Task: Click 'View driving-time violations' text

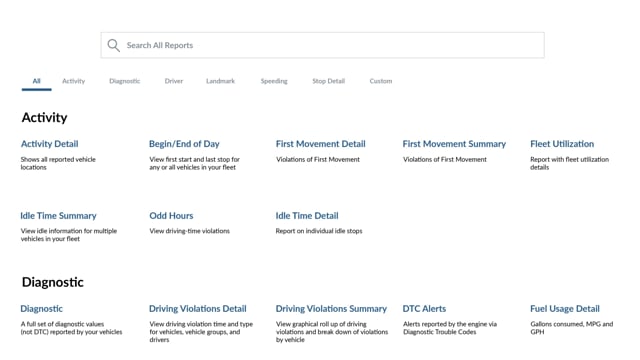Action: (189, 231)
